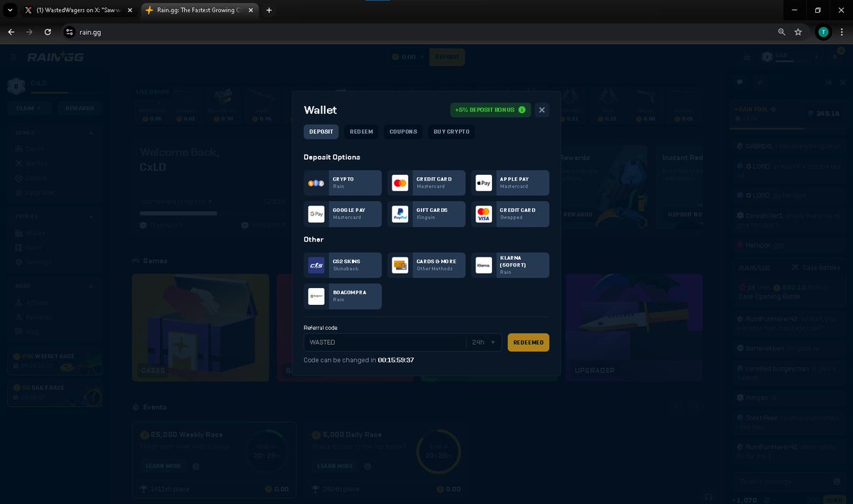Click the Klarna logo icon

pos(484,265)
